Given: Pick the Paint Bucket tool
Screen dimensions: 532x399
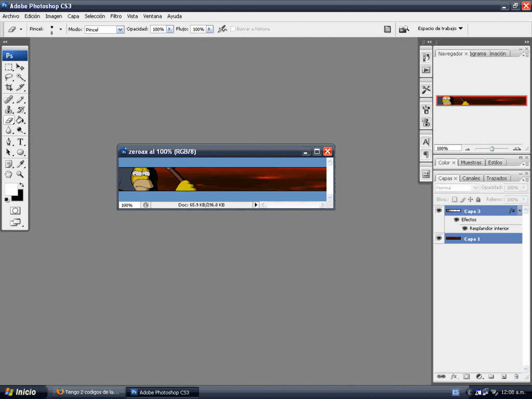Looking at the screenshot, I should [20, 120].
